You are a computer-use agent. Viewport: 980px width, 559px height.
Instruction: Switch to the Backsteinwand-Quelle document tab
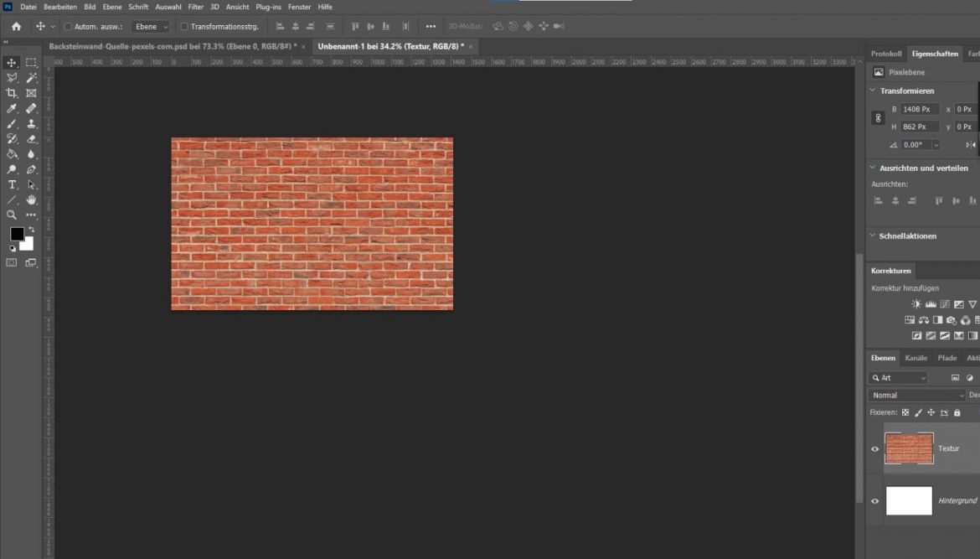click(x=173, y=46)
